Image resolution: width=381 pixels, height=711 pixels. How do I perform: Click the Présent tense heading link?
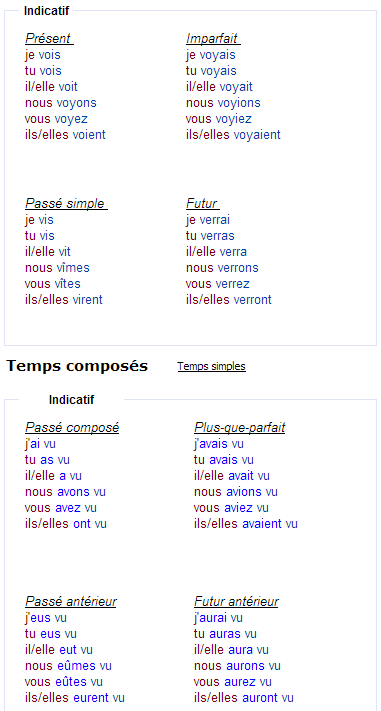pyautogui.click(x=49, y=39)
